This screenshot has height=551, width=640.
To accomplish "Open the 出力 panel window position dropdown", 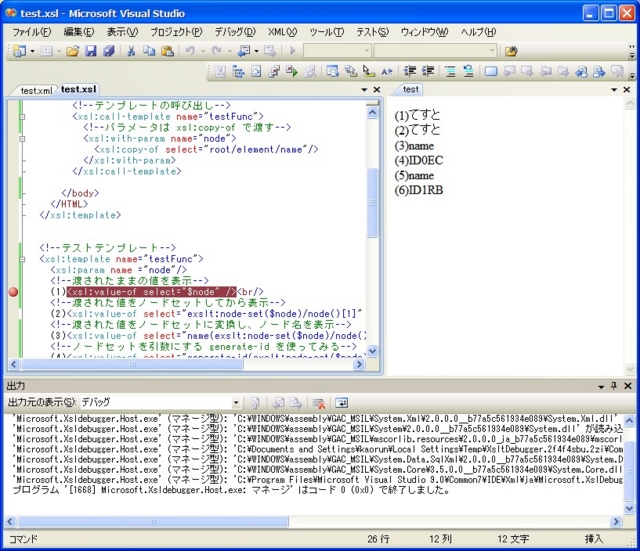I will click(x=601, y=386).
